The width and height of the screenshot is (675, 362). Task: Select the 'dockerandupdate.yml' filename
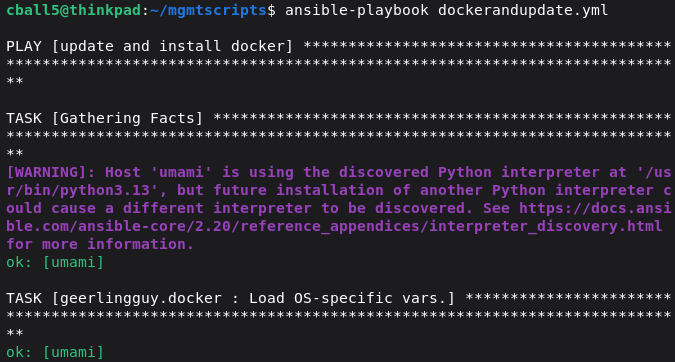pyautogui.click(x=523, y=10)
